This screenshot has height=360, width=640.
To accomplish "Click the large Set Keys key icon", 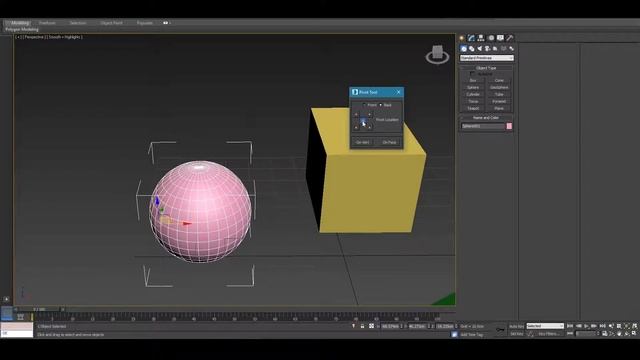I will tap(500, 330).
